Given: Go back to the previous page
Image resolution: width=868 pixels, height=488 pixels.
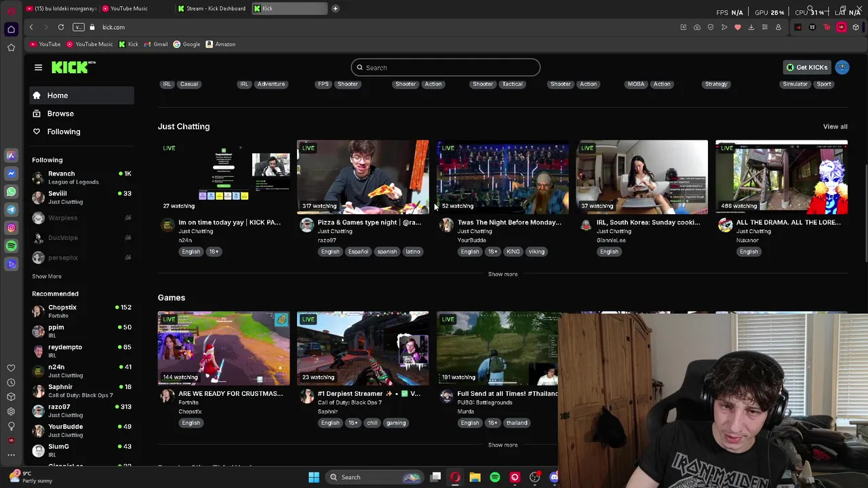Looking at the screenshot, I should pos(31,27).
